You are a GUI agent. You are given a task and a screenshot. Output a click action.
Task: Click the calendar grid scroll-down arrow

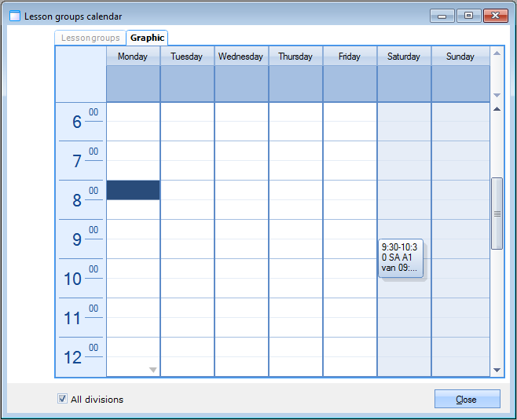coord(497,370)
